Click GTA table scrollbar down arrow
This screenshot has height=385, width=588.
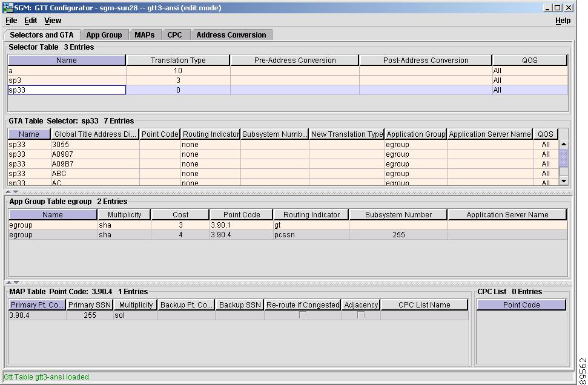click(x=564, y=180)
